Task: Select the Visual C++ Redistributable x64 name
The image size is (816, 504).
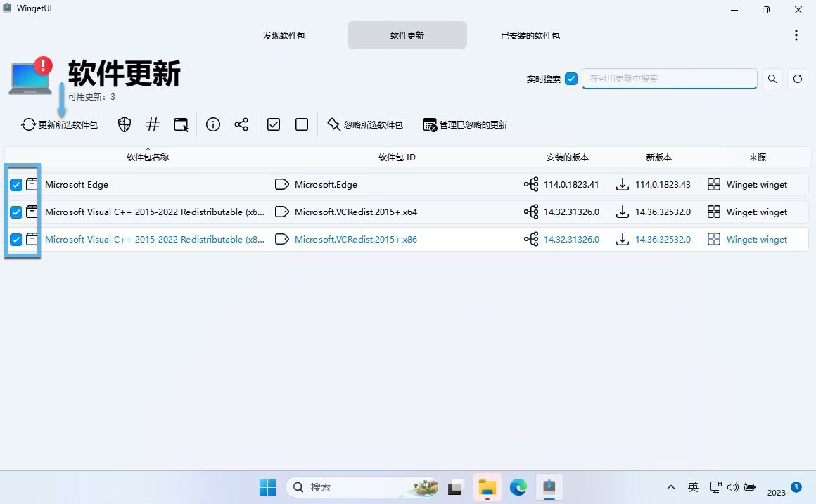Action: [155, 212]
